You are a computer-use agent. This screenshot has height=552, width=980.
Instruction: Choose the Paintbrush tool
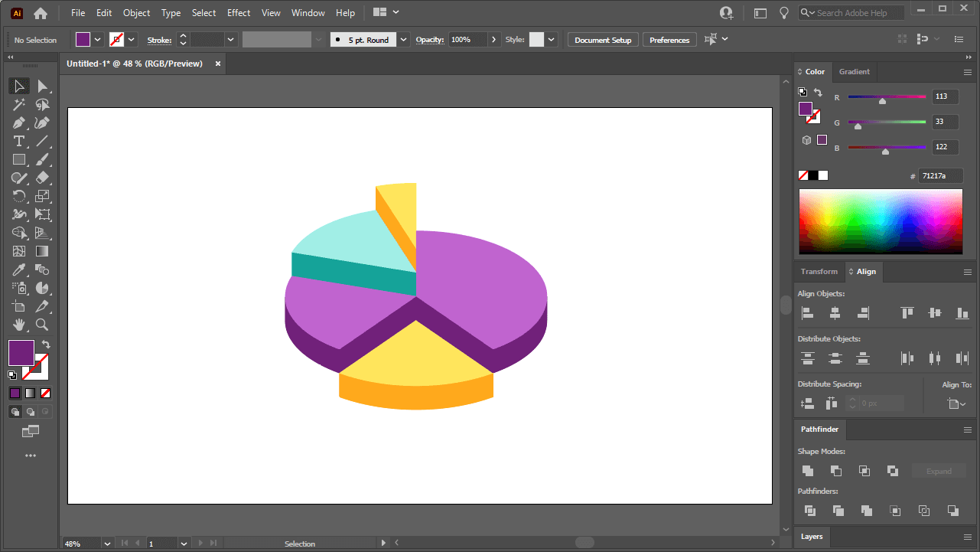pos(42,160)
